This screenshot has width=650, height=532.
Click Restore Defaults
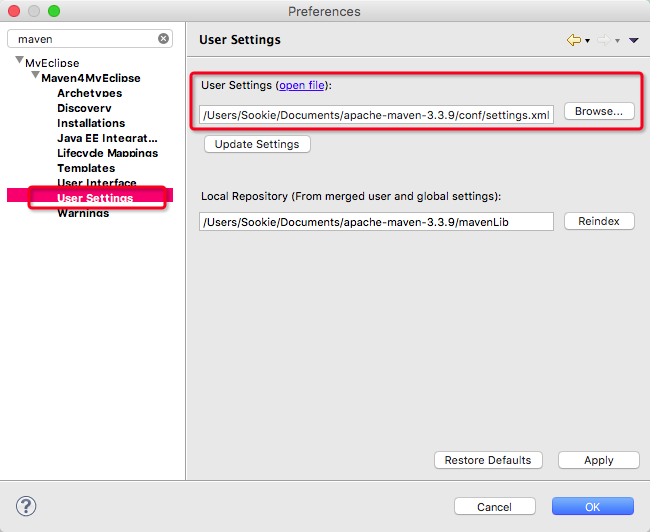tap(488, 460)
